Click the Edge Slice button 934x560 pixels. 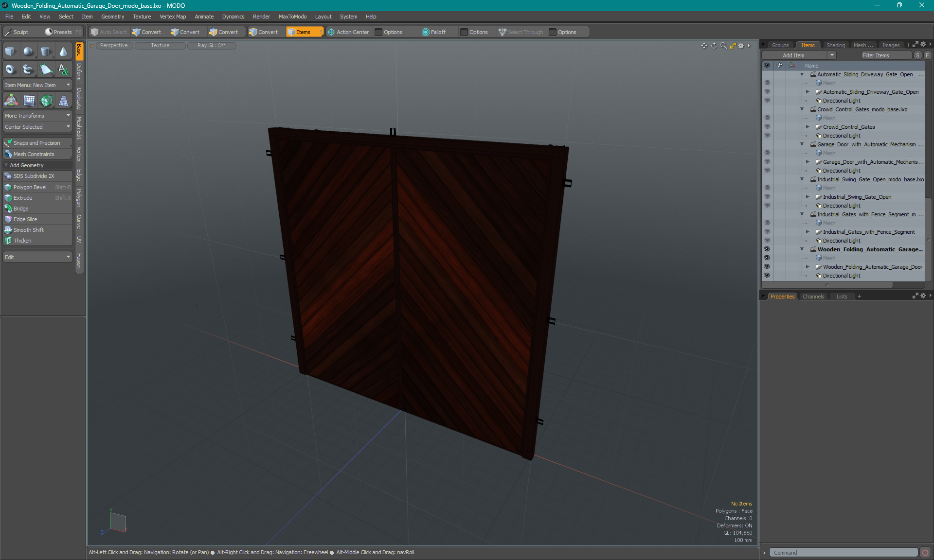tap(37, 219)
